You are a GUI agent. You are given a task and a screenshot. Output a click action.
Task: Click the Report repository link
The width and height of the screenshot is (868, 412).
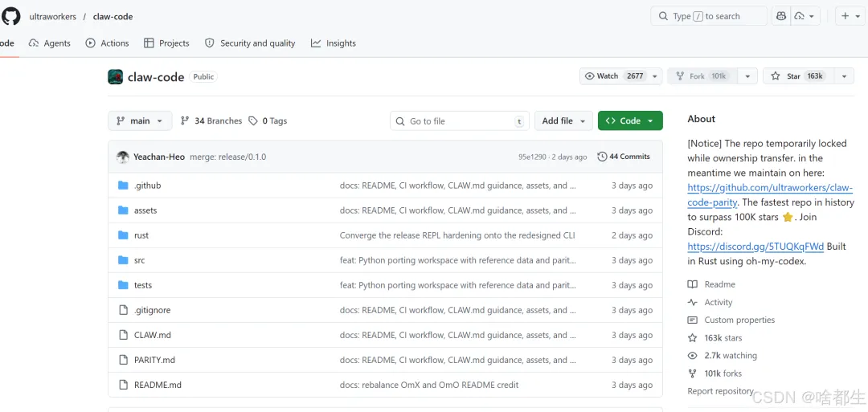click(720, 391)
